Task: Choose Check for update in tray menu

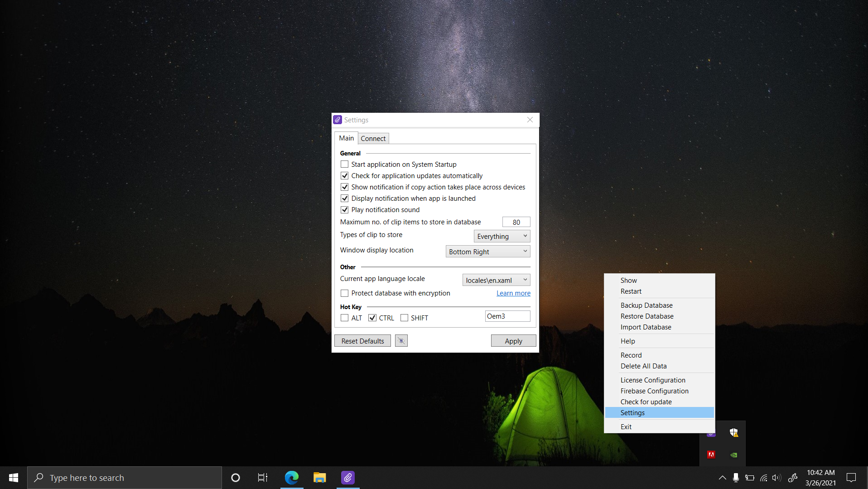Action: pyautogui.click(x=646, y=402)
